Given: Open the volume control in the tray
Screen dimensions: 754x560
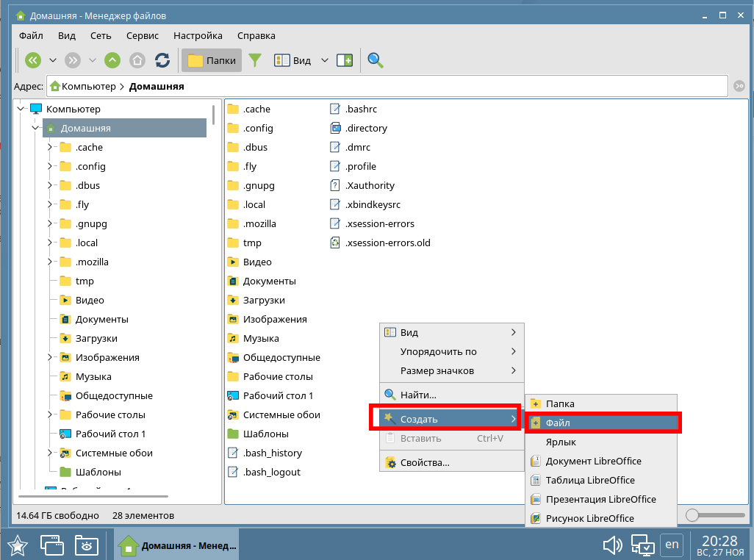Looking at the screenshot, I should pos(612,545).
